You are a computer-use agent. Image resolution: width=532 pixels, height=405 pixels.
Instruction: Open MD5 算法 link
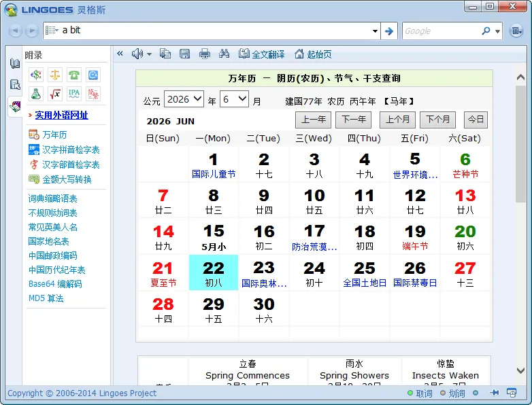tap(46, 298)
